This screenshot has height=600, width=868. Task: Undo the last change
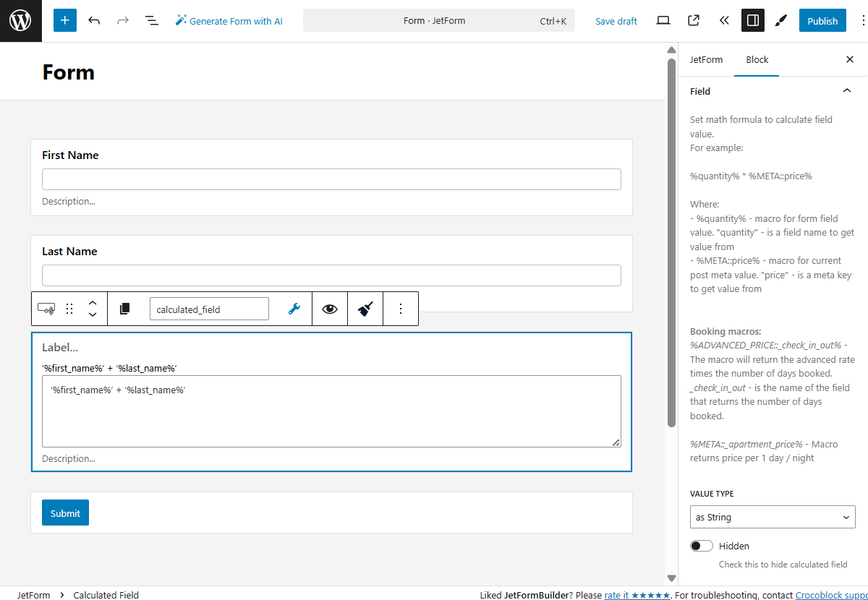point(94,20)
